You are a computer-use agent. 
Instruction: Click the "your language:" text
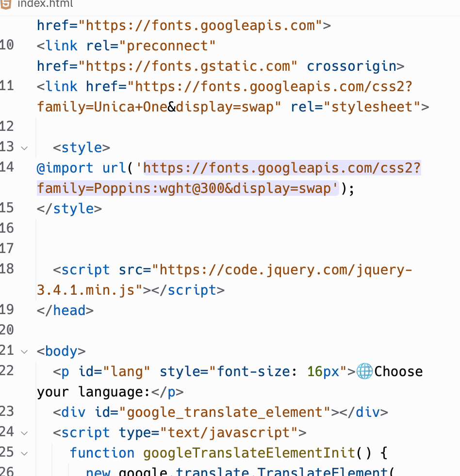94,392
